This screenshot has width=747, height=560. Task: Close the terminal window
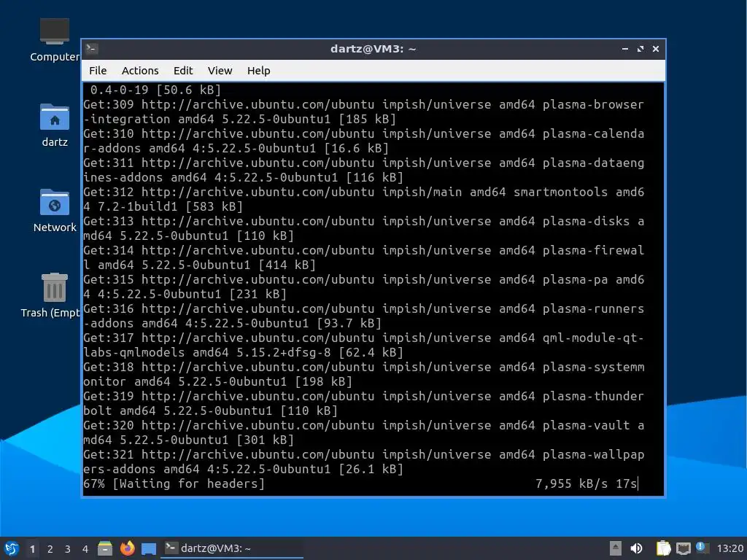[x=656, y=49]
